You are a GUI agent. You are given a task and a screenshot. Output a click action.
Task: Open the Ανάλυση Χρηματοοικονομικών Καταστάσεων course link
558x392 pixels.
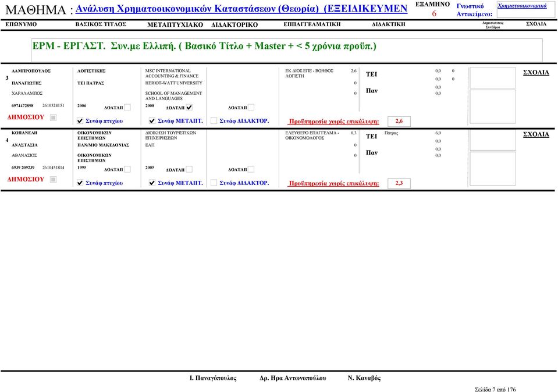coord(241,9)
